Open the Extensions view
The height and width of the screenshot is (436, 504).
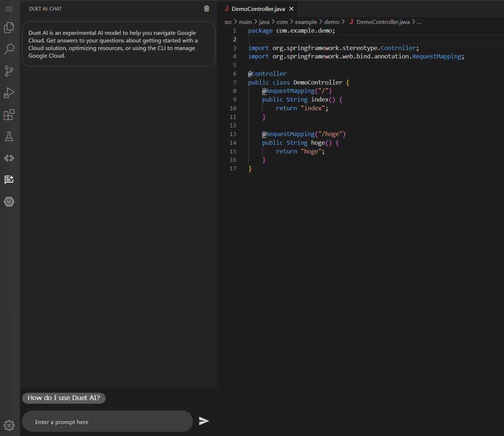[9, 115]
